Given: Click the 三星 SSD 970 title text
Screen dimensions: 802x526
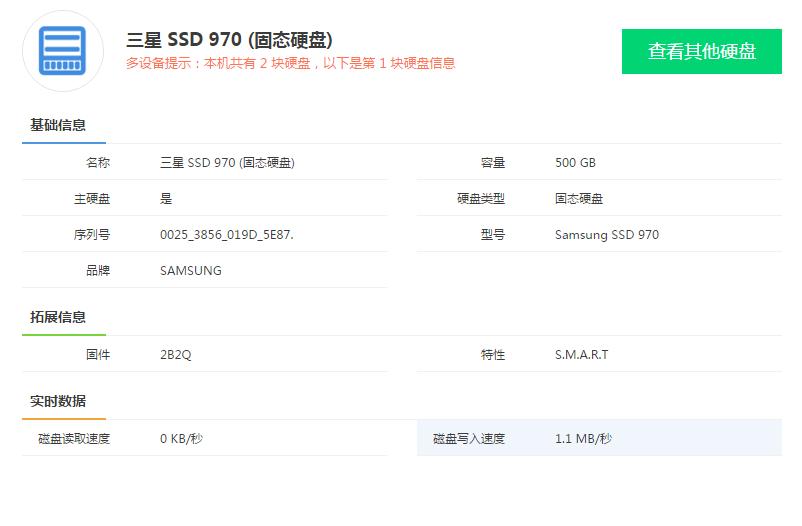Looking at the screenshot, I should pyautogui.click(x=229, y=40).
